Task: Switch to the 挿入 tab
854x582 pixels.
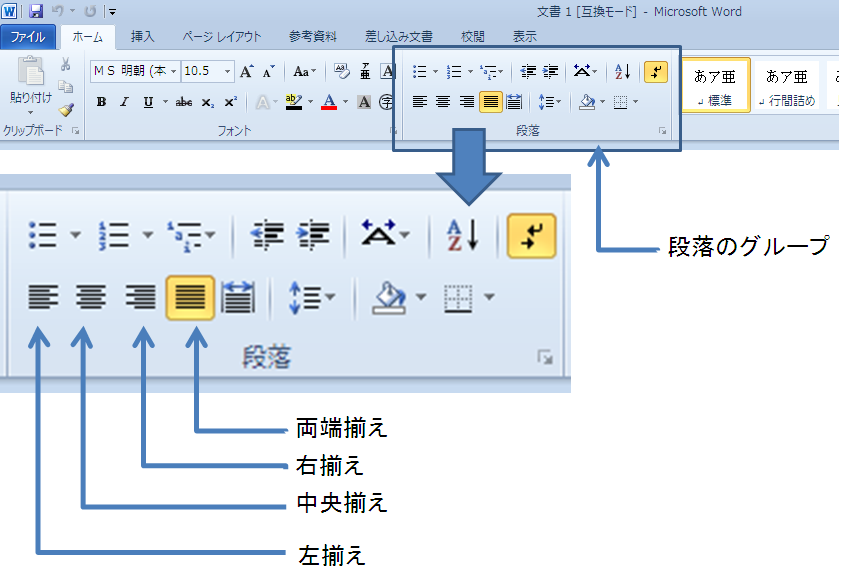Action: 143,36
